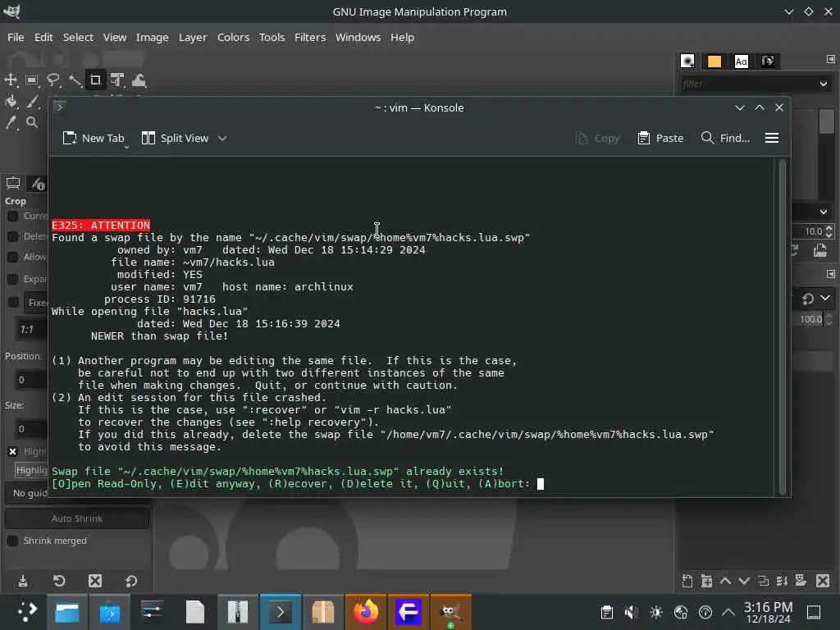Select the Free Select lasso tool

point(53,80)
